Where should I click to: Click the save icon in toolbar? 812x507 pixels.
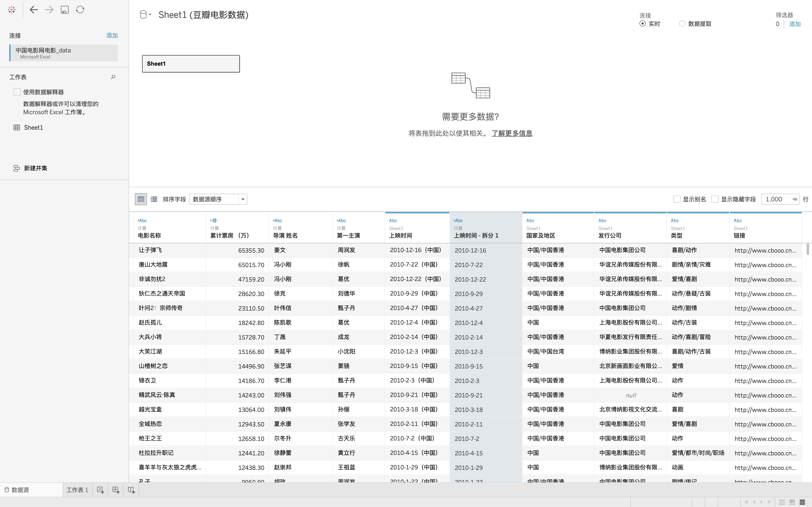tap(65, 10)
